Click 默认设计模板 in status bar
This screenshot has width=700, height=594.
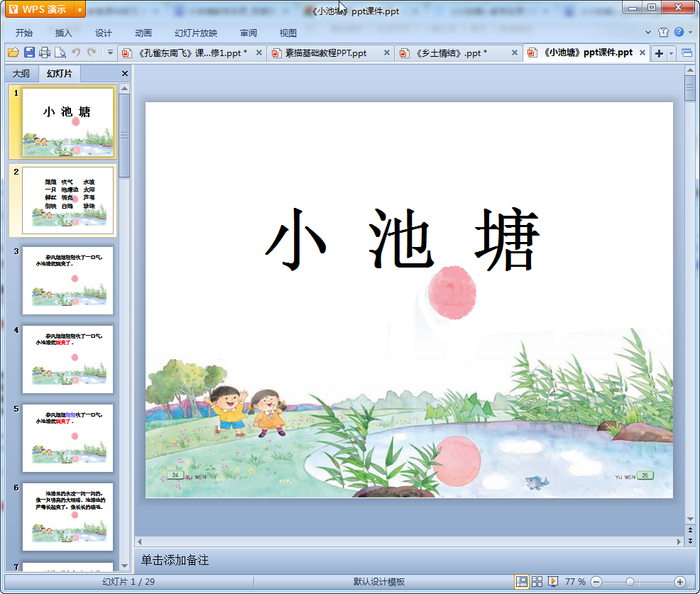point(379,581)
